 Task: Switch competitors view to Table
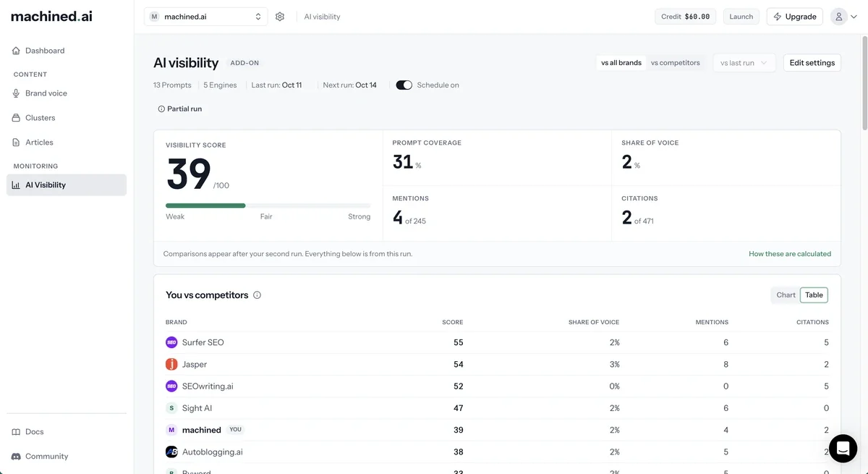pyautogui.click(x=814, y=295)
